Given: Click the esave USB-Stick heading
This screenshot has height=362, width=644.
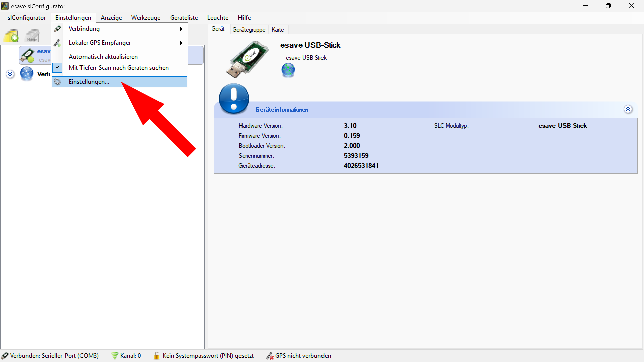Looking at the screenshot, I should [x=310, y=45].
